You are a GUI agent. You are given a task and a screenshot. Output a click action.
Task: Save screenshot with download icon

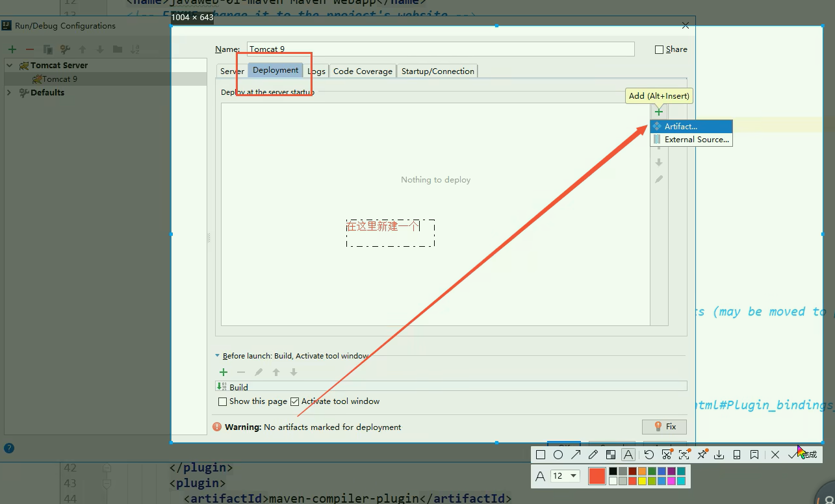(719, 455)
